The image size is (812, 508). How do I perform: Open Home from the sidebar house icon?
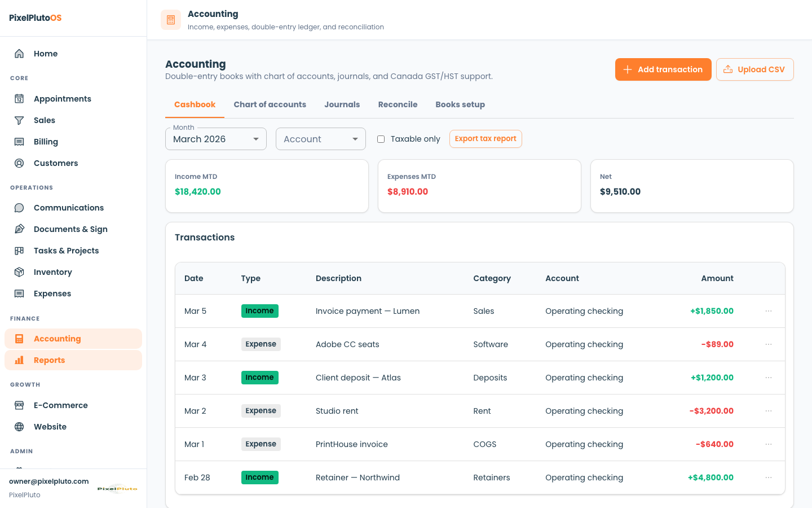click(19, 54)
